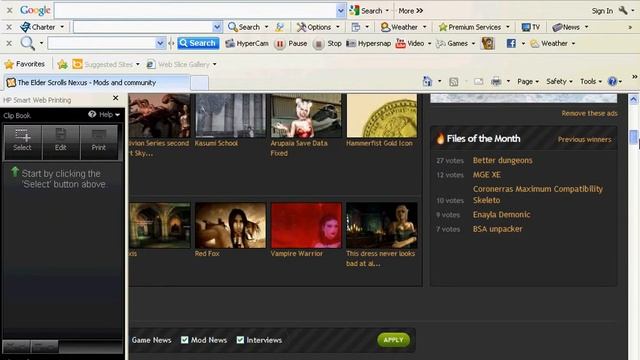Screen dimensions: 640x360
Task: Select The Elder Scrolls Nexus tab
Action: (x=97, y=82)
